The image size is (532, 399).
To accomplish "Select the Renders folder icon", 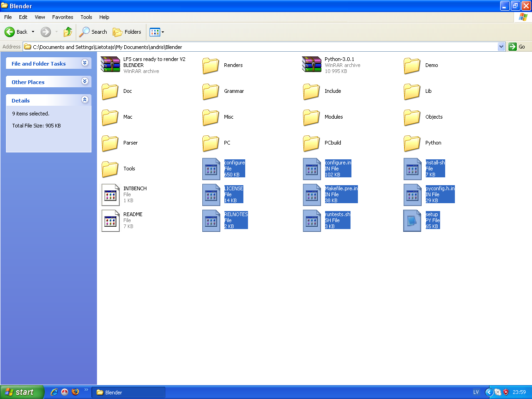I will 211,65.
